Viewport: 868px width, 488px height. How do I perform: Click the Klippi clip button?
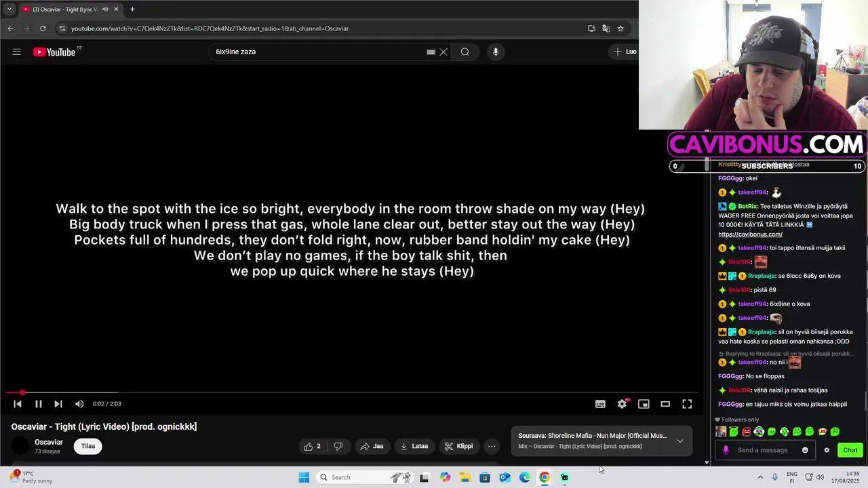pyautogui.click(x=459, y=446)
